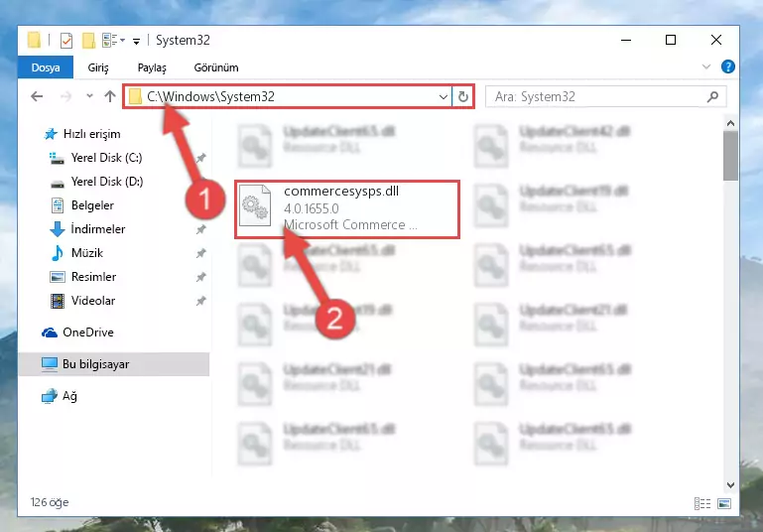This screenshot has width=763, height=532.
Task: Click the pin icon next to Videolar
Action: pos(201,301)
